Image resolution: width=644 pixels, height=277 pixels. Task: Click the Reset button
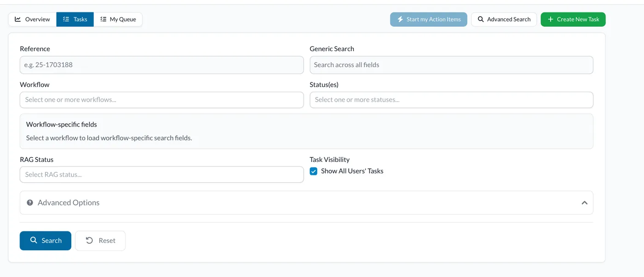[x=100, y=241]
